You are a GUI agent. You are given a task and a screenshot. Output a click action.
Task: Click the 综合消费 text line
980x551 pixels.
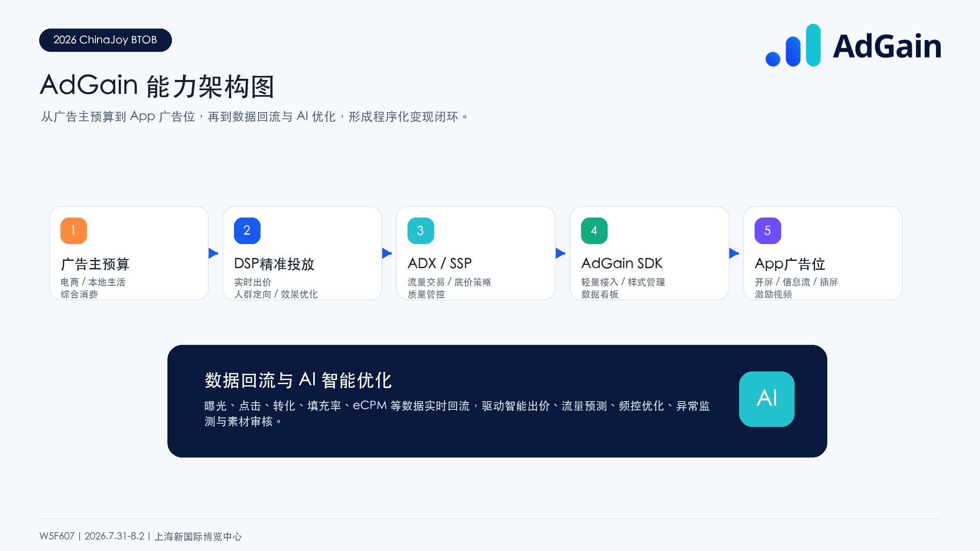[x=79, y=294]
